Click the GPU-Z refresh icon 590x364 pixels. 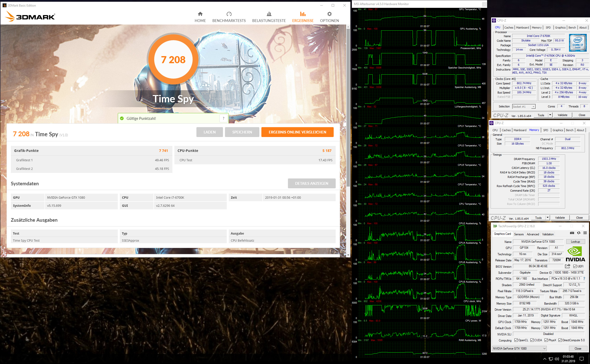579,233
